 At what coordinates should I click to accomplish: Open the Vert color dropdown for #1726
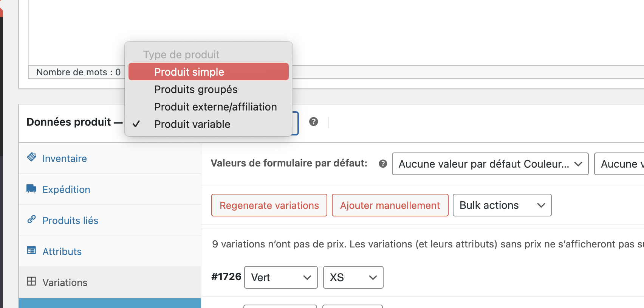click(x=280, y=277)
